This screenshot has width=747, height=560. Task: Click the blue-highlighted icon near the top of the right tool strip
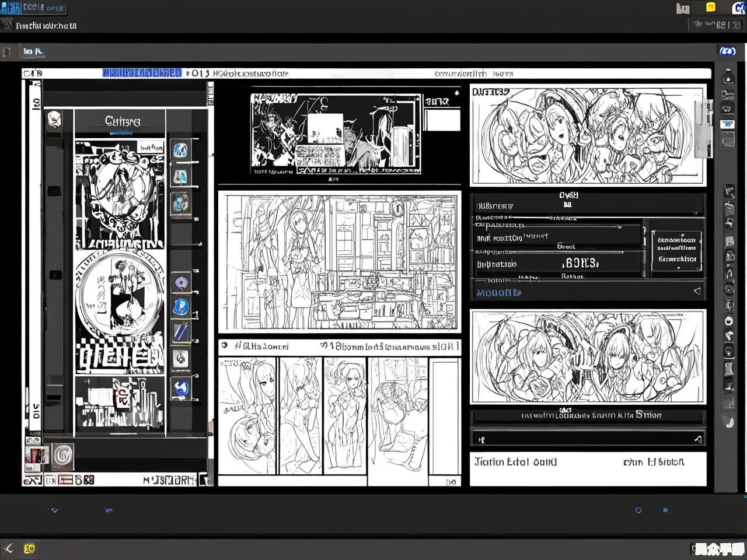pos(728,124)
